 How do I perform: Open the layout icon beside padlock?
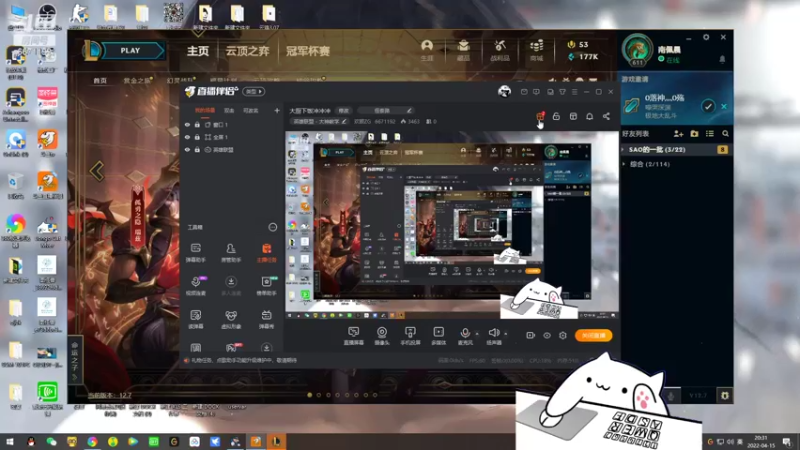(573, 116)
